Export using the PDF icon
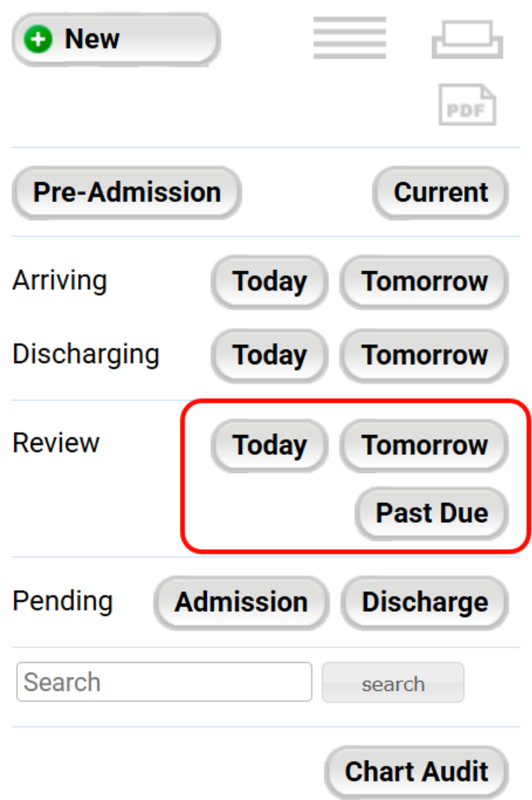Image resolution: width=532 pixels, height=800 pixels. tap(467, 105)
